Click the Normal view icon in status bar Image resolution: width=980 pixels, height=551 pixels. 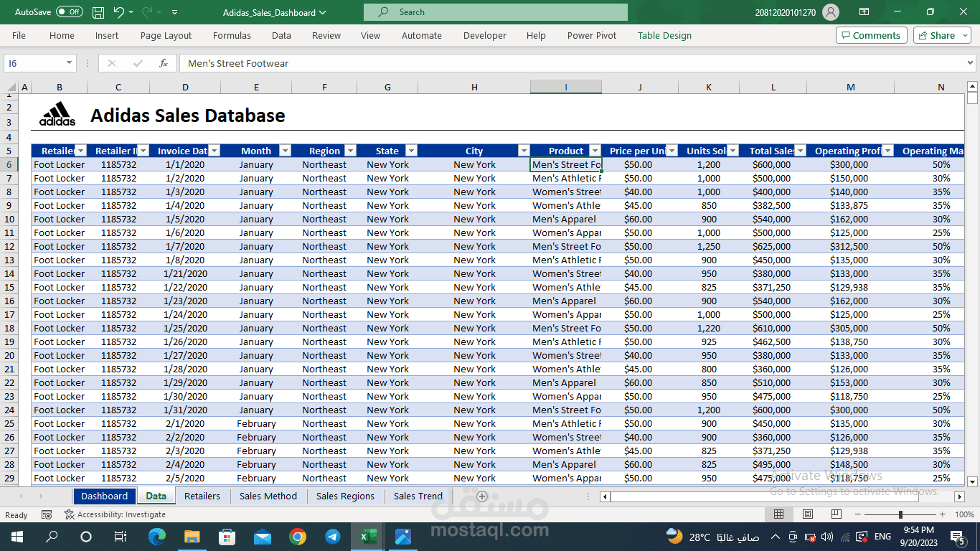coord(779,514)
